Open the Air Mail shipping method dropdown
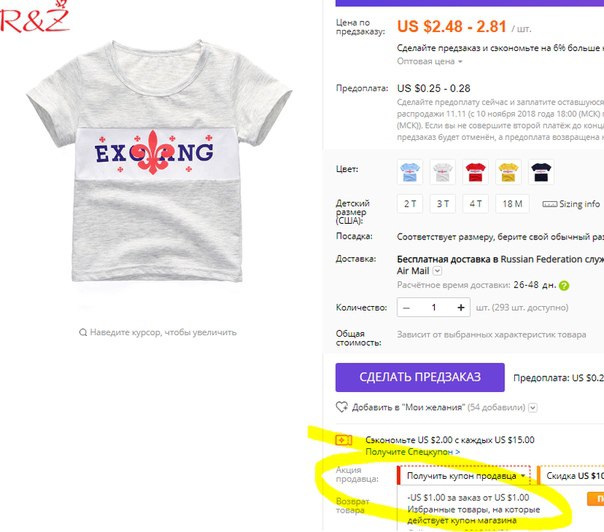This screenshot has height=532, width=604. (x=437, y=271)
